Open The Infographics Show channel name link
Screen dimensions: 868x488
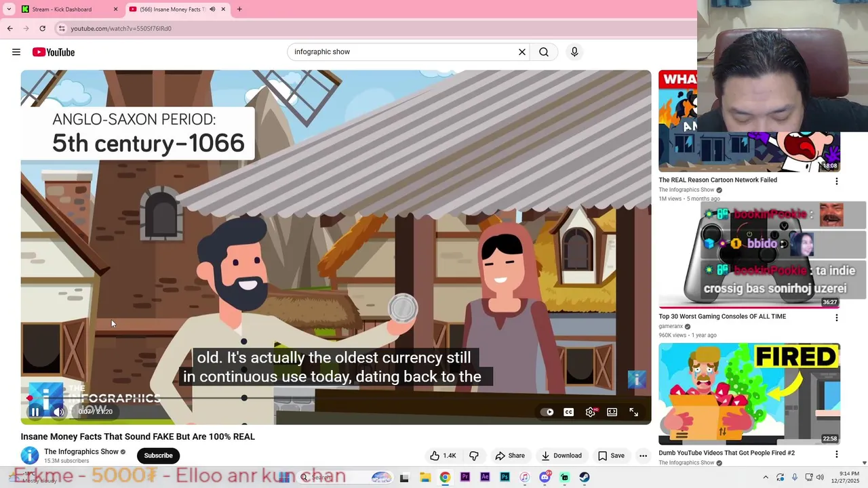[x=81, y=451]
